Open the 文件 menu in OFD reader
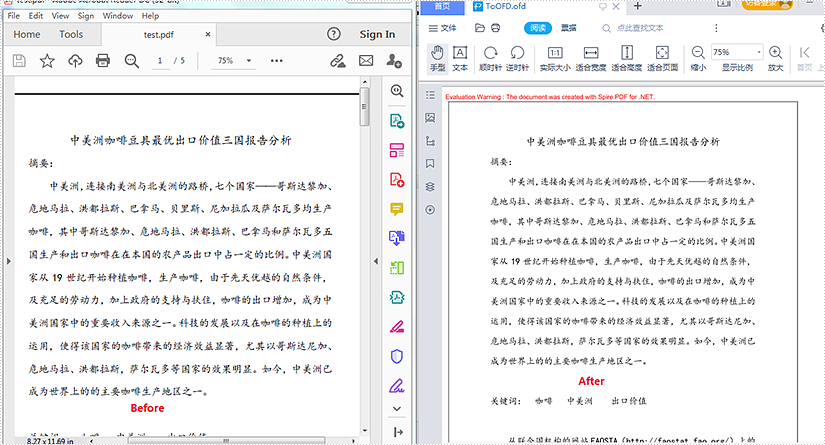 [x=442, y=28]
